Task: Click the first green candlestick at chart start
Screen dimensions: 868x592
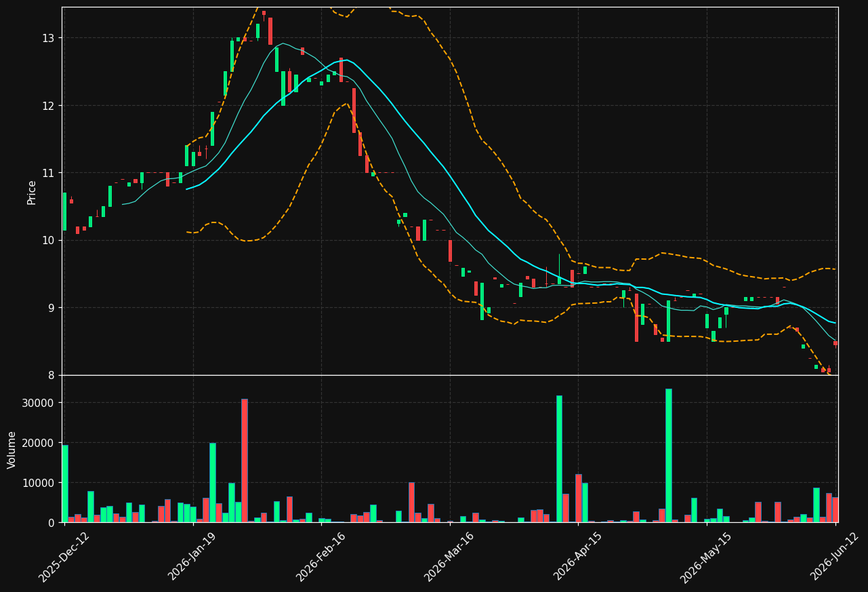Action: click(64, 212)
